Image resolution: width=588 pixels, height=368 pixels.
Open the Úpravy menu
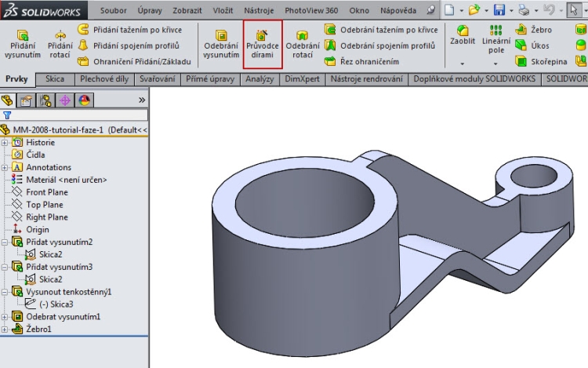tap(150, 10)
